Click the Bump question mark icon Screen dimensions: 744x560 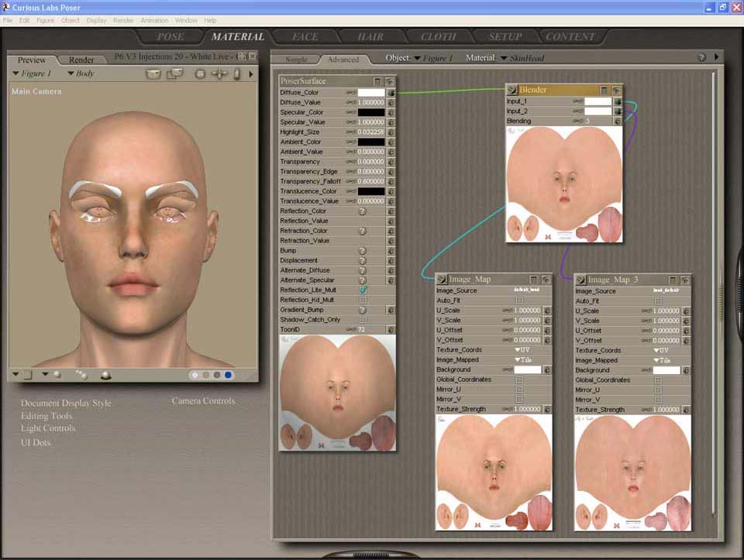click(x=362, y=251)
